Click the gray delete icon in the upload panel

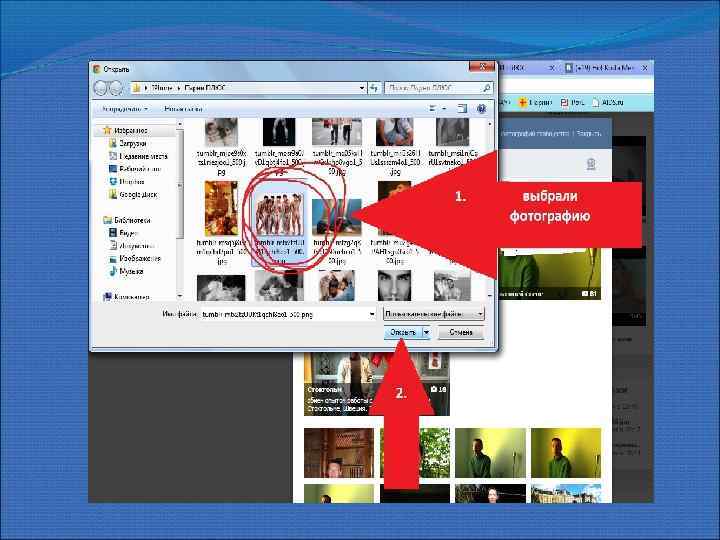click(x=591, y=164)
